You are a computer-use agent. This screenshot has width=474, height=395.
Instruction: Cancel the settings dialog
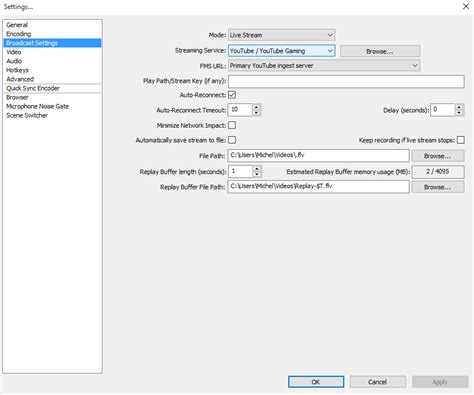(378, 382)
